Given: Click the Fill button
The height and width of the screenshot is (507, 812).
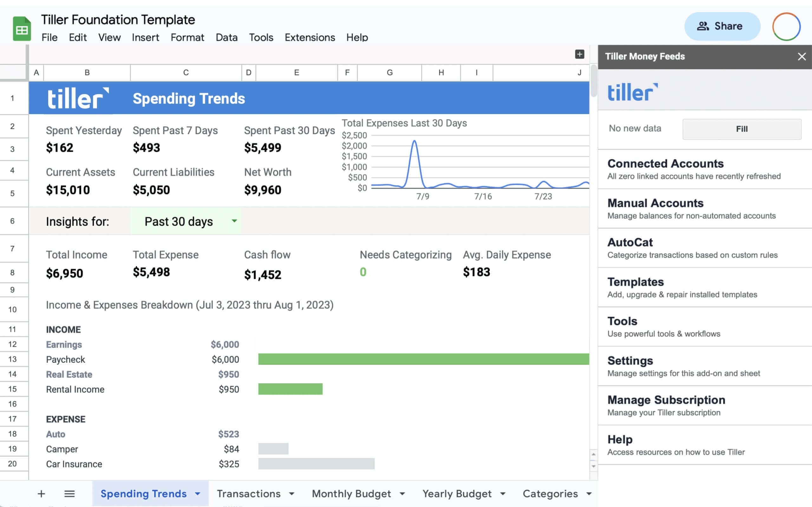Looking at the screenshot, I should pos(742,129).
